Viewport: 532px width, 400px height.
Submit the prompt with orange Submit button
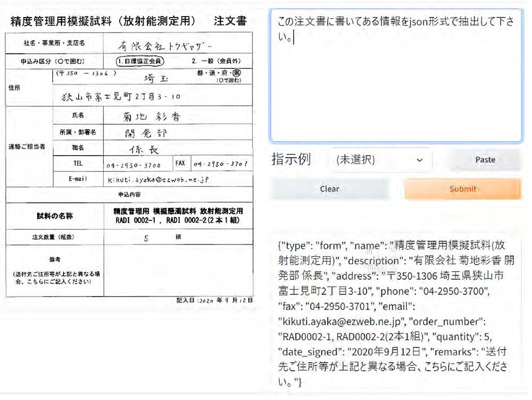[x=462, y=189]
